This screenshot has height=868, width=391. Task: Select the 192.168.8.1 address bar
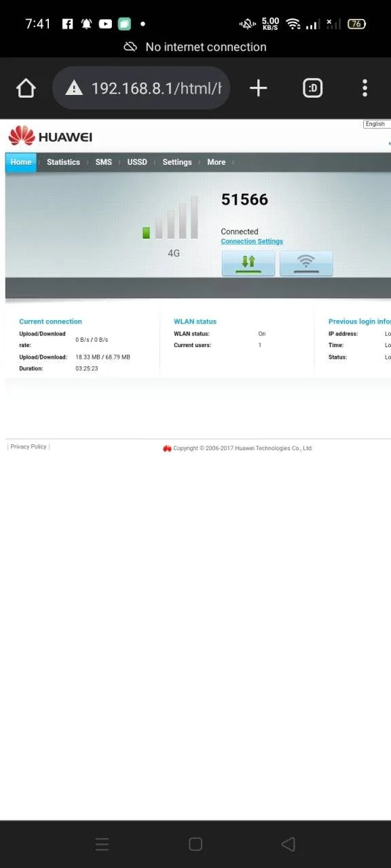pos(141,88)
